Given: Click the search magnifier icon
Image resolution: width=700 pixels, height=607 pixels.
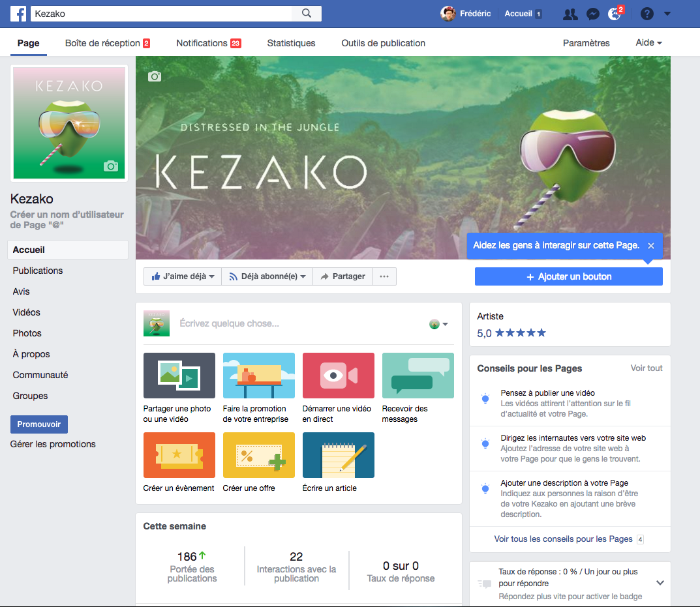Looking at the screenshot, I should click(305, 13).
